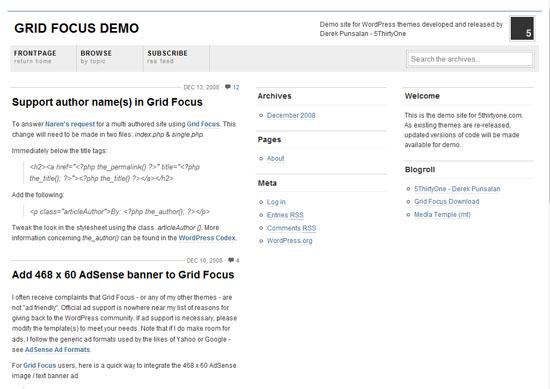Click the Blogroll sidebar heading
This screenshot has width=550, height=389.
coord(420,170)
